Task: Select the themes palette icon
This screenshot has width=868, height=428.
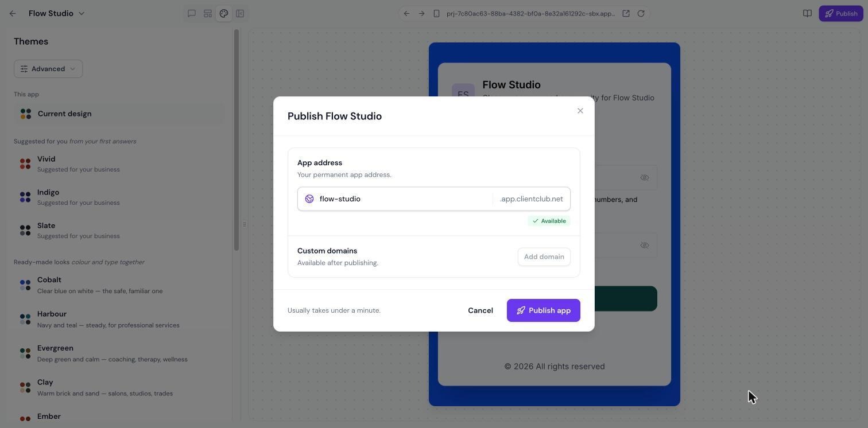Action: pos(224,13)
